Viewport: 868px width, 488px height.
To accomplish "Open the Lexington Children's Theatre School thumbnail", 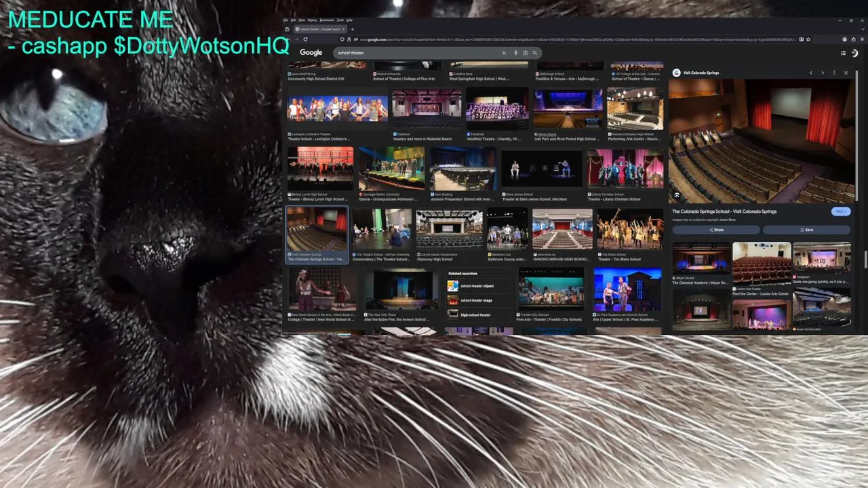I will click(x=338, y=109).
